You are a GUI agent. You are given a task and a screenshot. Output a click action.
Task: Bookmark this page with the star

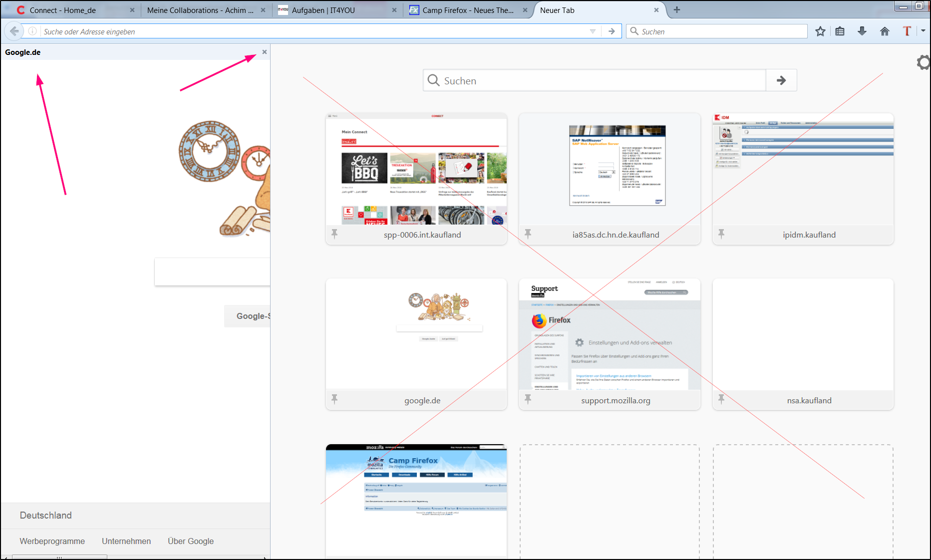[x=820, y=31]
